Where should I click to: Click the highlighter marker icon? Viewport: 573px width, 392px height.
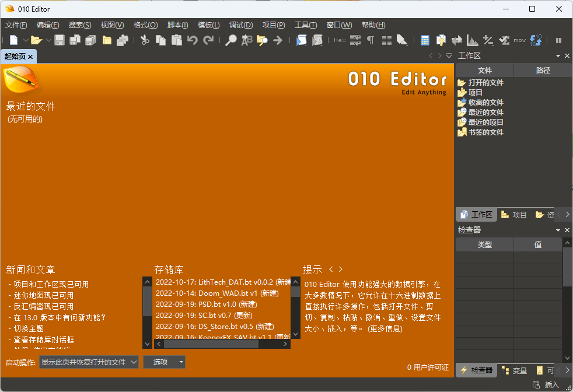click(x=402, y=40)
